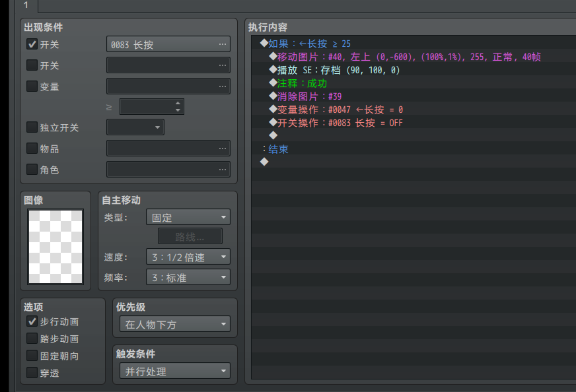The image size is (576, 392).
Task: Select the event 图像 thumbnail box
Action: (55, 247)
